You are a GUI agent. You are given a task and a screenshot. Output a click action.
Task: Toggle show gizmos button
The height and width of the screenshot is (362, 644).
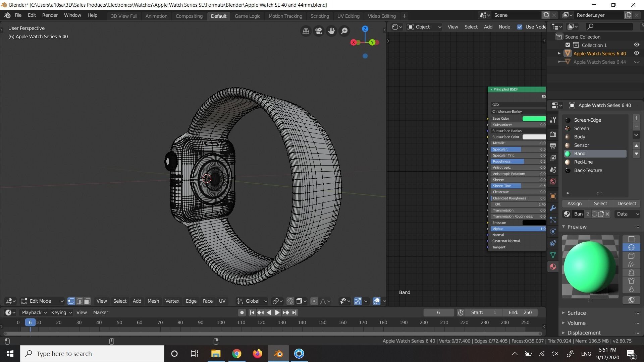pos(358,301)
